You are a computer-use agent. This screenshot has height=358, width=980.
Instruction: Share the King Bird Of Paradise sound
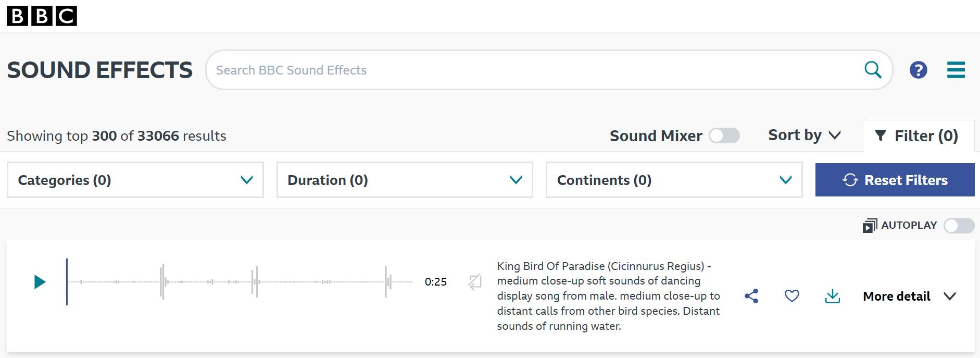(751, 296)
